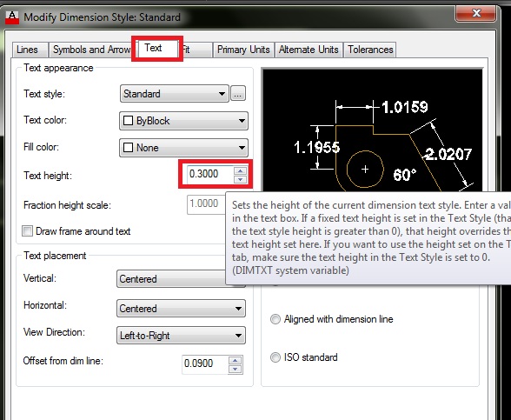The width and height of the screenshot is (511, 420).
Task: Open the View Direction dropdown
Action: [x=181, y=336]
